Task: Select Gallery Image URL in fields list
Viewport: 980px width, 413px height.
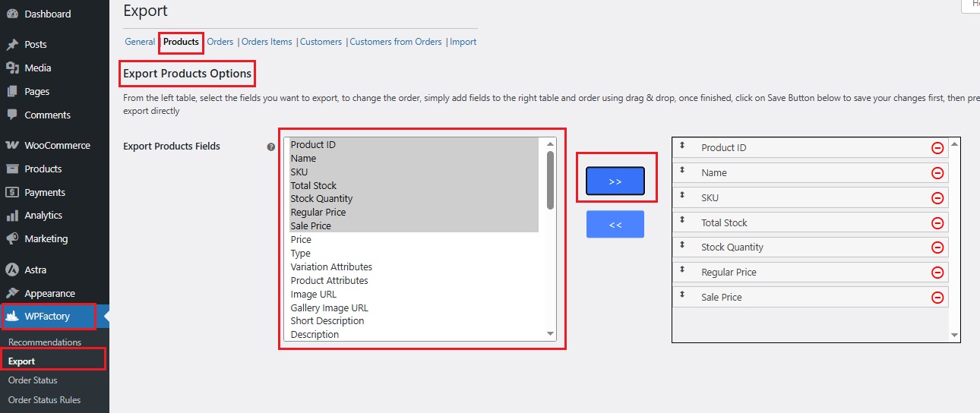Action: click(x=415, y=308)
